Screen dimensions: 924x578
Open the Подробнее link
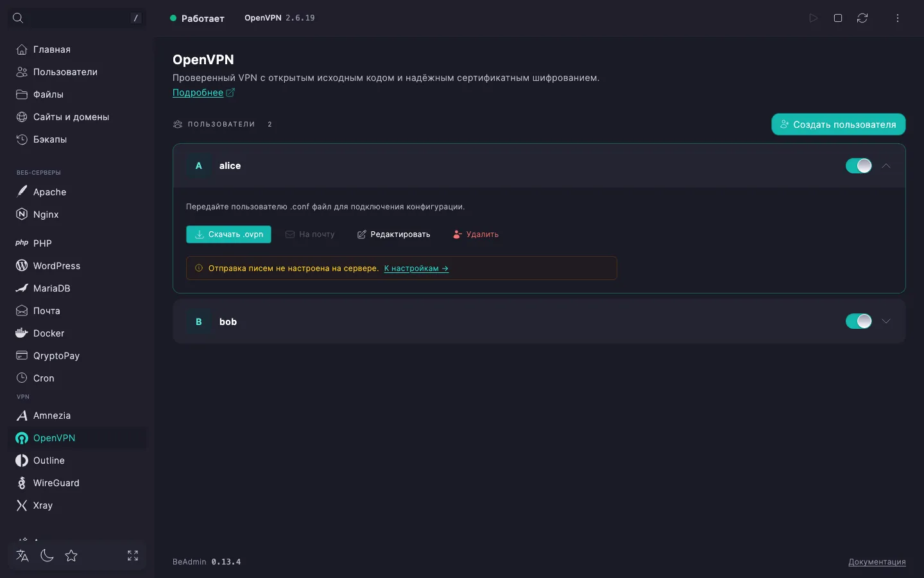click(x=203, y=92)
